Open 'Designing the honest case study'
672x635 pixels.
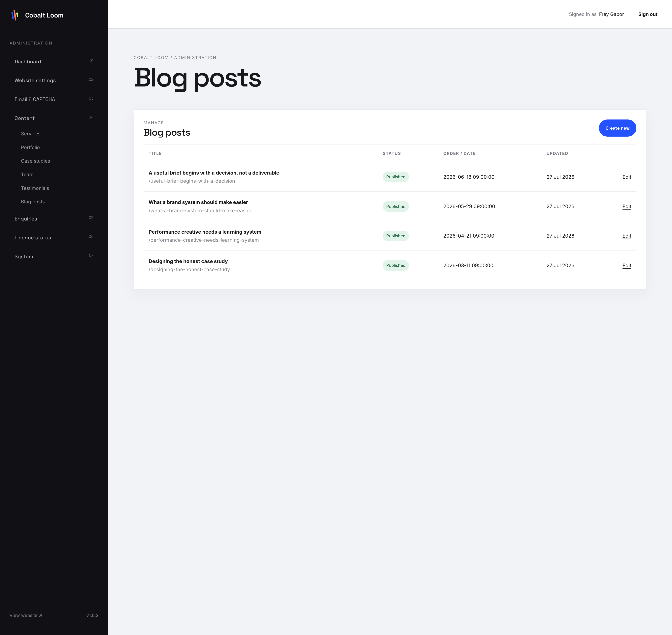pyautogui.click(x=188, y=261)
